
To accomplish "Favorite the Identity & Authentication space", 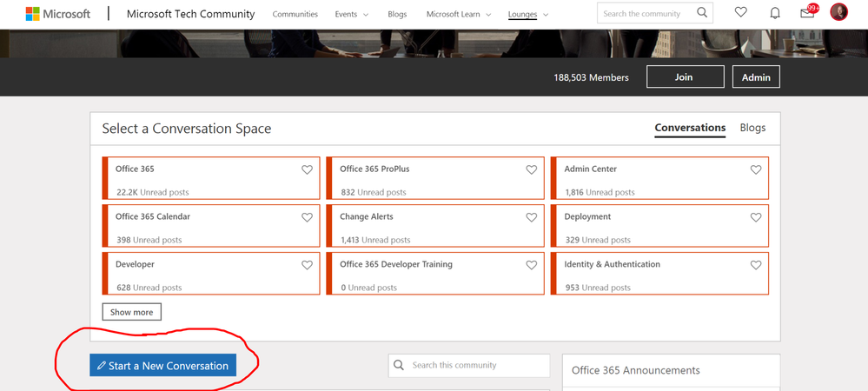I will (x=756, y=265).
